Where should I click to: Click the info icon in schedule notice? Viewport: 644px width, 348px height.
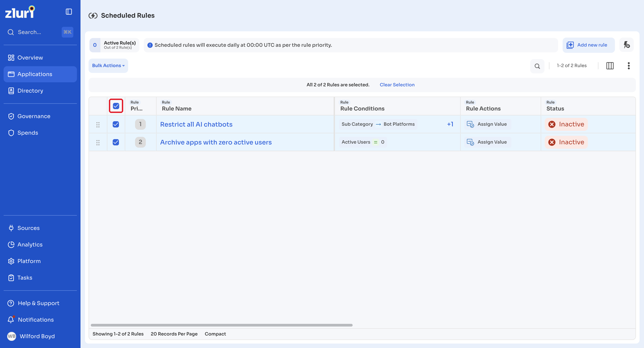click(x=150, y=45)
